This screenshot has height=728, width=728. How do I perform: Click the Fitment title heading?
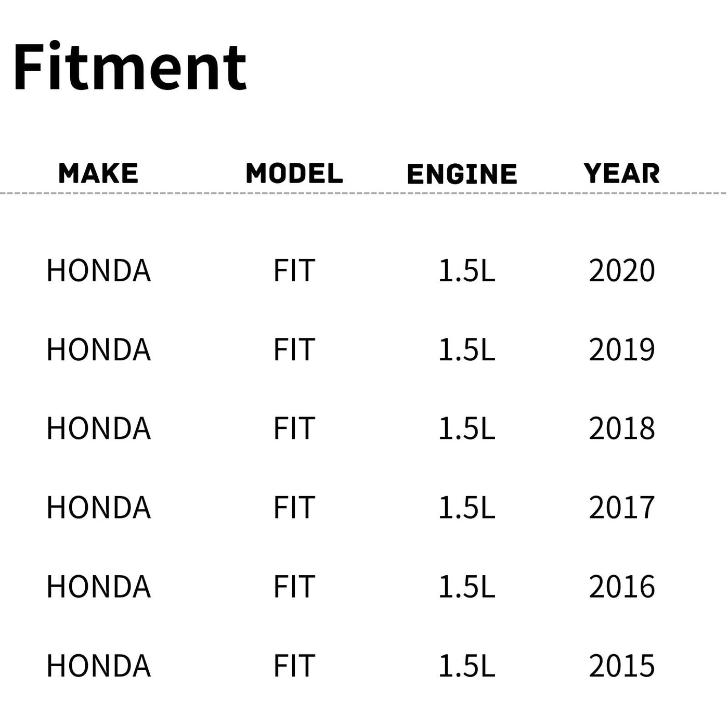coord(130,68)
